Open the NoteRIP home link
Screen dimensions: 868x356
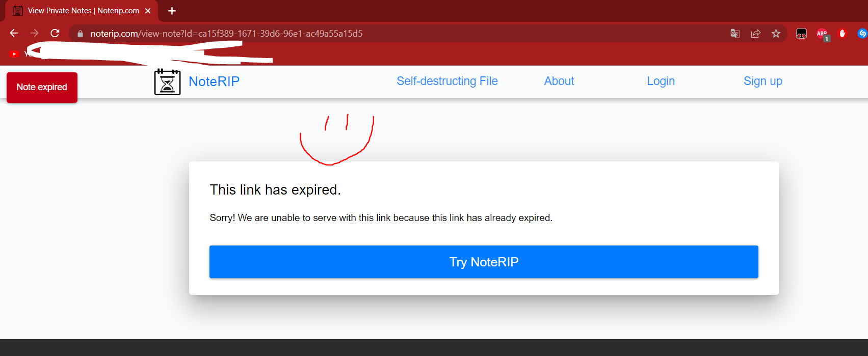[x=214, y=81]
